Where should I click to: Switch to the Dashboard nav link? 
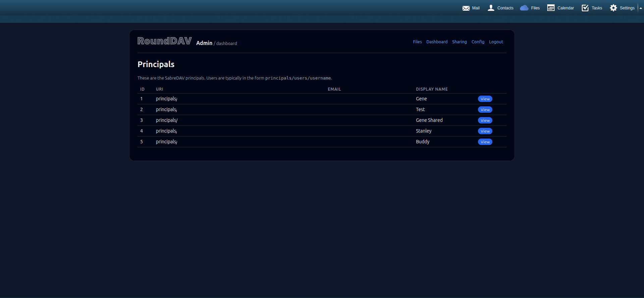pos(437,42)
